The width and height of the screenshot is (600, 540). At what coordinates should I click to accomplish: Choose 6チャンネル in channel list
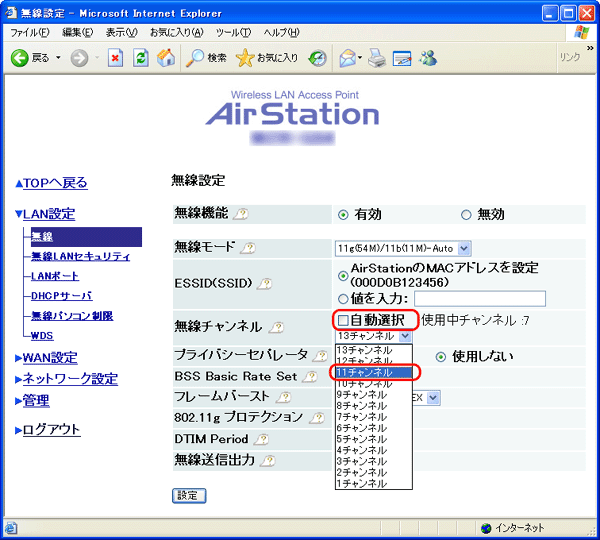coord(374,428)
